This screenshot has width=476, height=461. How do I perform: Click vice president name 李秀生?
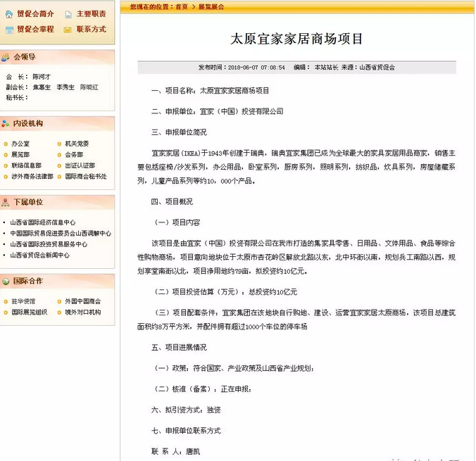coord(65,87)
